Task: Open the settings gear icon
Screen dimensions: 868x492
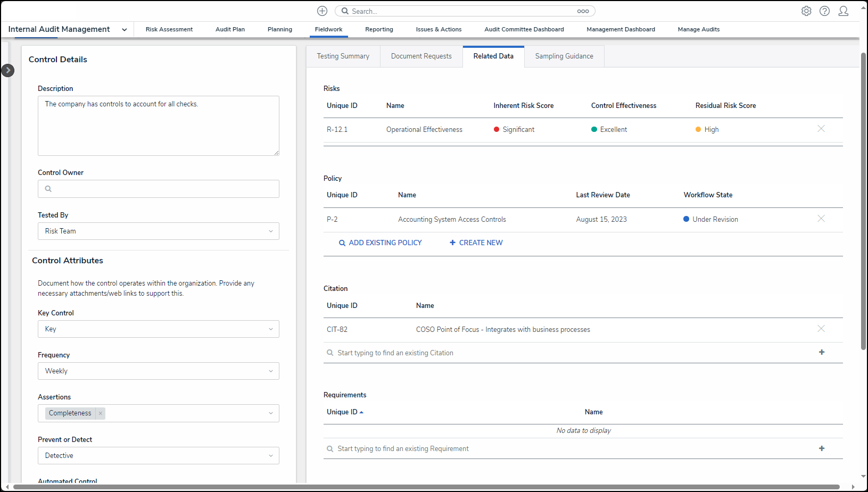Action: click(x=806, y=11)
